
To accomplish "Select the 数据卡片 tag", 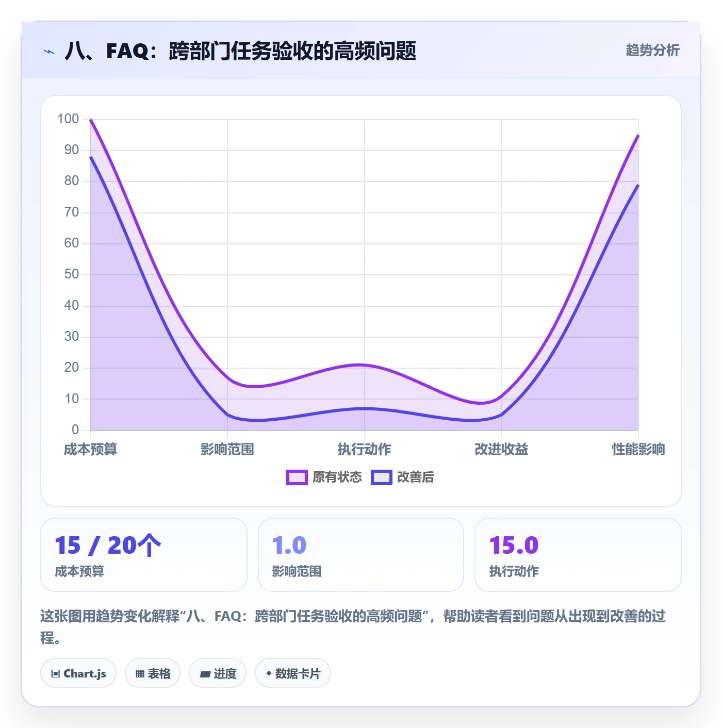I will pos(293,673).
